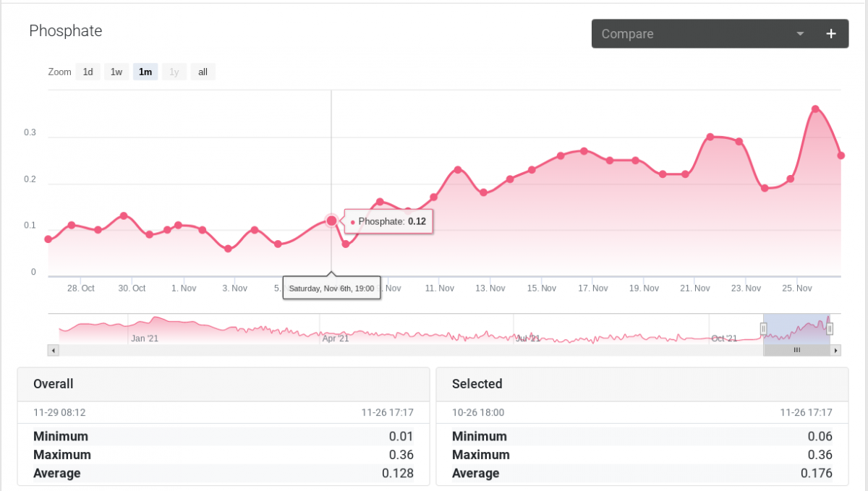This screenshot has height=491, width=868.
Task: Set zoom range to 1d
Action: click(x=88, y=72)
